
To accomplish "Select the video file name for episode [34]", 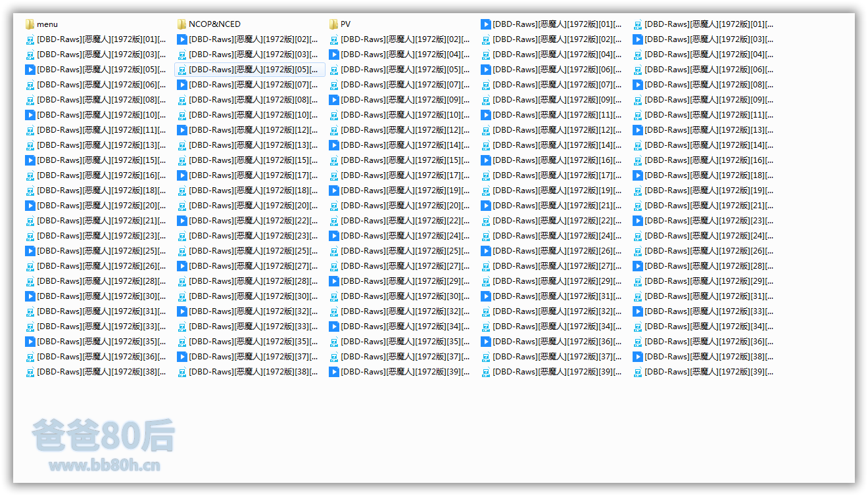I will pyautogui.click(x=405, y=327).
